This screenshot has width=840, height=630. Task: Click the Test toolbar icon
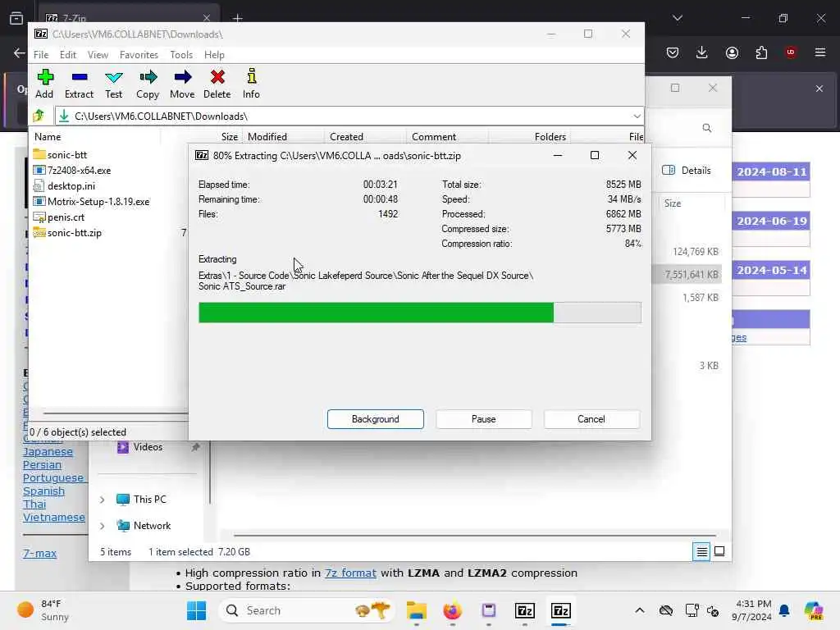(113, 84)
